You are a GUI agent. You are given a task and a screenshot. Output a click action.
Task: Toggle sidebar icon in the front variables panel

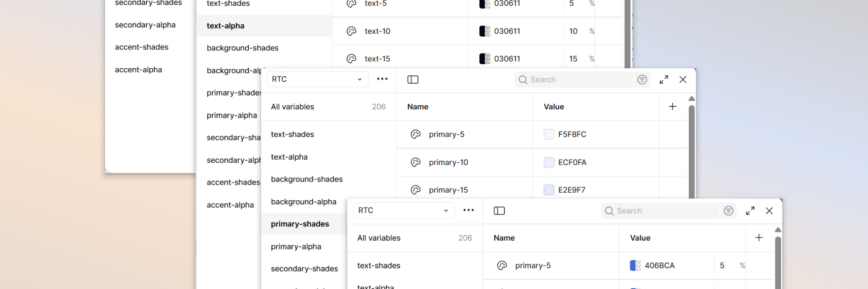coord(499,211)
